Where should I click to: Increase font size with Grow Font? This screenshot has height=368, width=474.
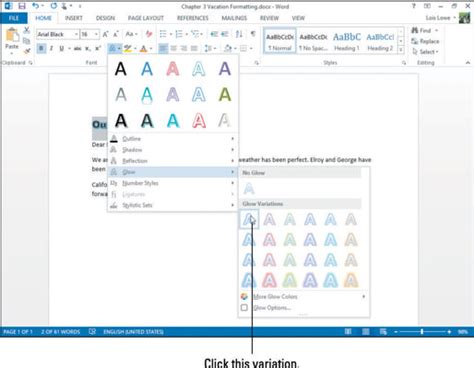pyautogui.click(x=105, y=34)
